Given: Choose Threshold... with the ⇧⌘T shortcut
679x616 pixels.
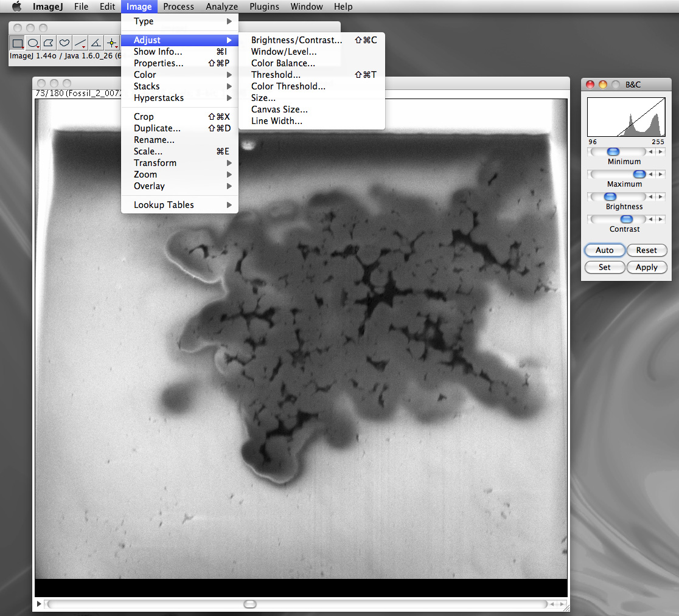Looking at the screenshot, I should 312,75.
